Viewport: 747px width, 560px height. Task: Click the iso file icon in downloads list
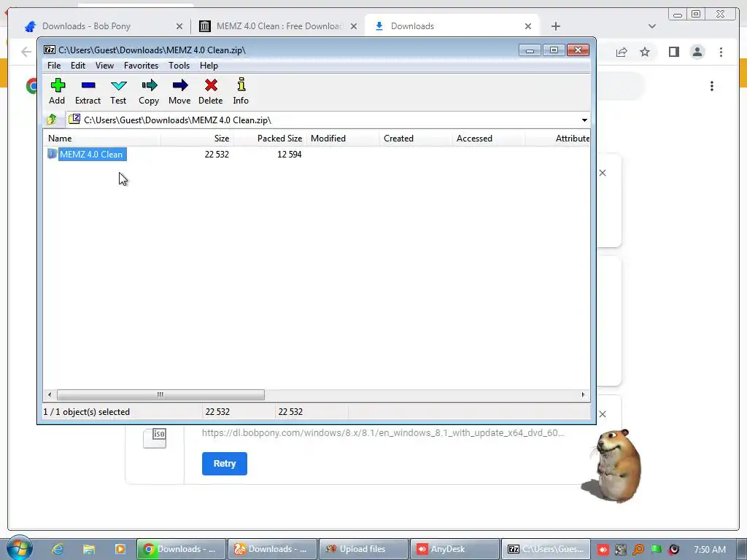pyautogui.click(x=155, y=438)
